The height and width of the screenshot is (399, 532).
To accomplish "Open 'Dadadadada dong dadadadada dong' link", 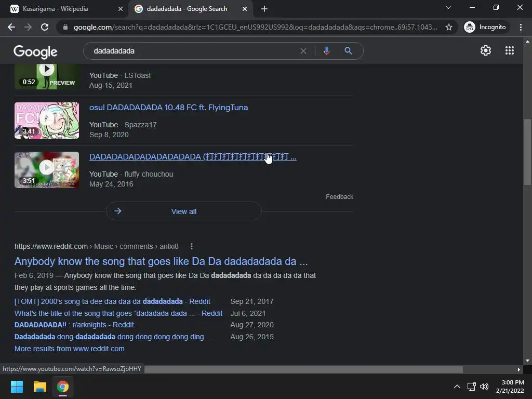I will click(x=113, y=337).
